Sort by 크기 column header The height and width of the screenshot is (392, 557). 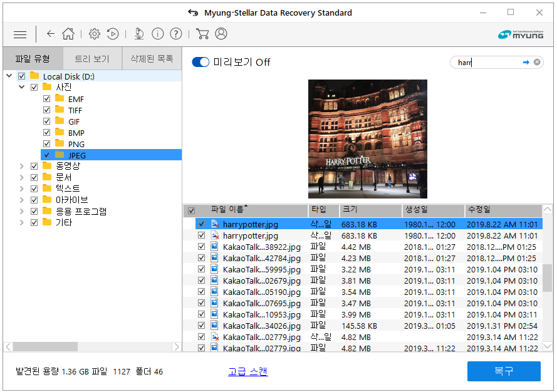point(370,210)
